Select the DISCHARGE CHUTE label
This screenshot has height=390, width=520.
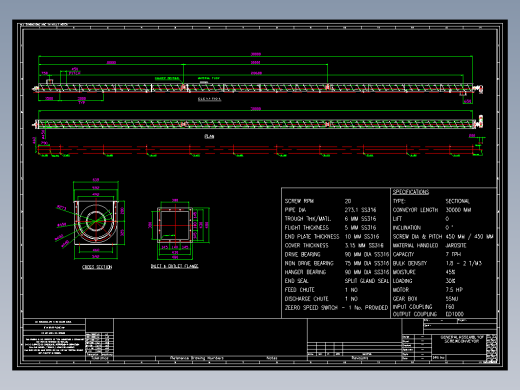coord(306,299)
